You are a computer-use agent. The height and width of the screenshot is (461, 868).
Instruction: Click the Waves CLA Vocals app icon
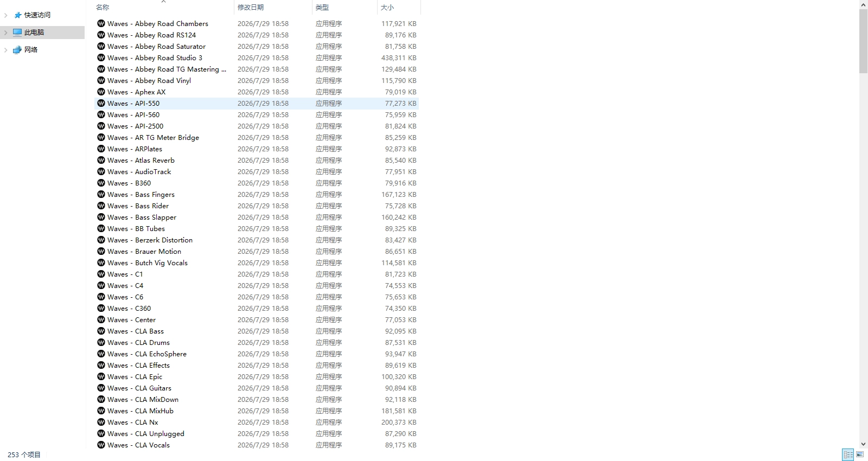click(x=101, y=445)
